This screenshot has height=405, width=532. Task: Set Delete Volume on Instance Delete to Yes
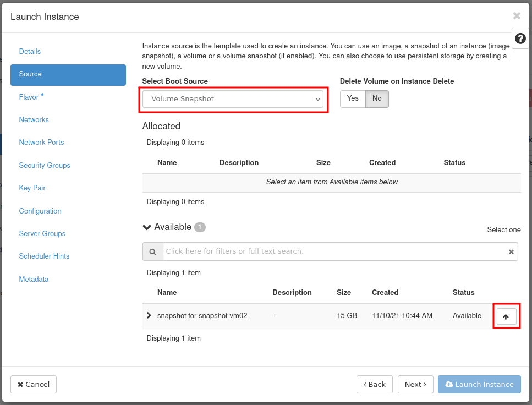353,98
